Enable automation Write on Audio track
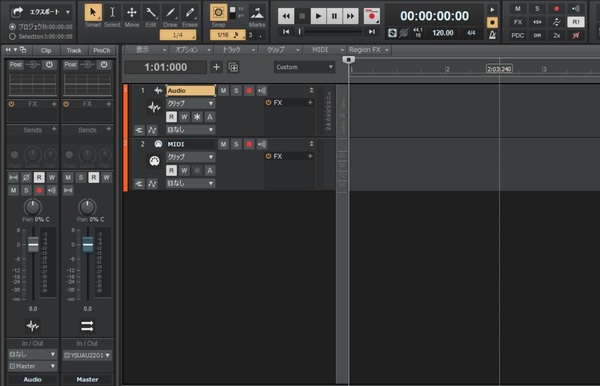 pos(184,117)
